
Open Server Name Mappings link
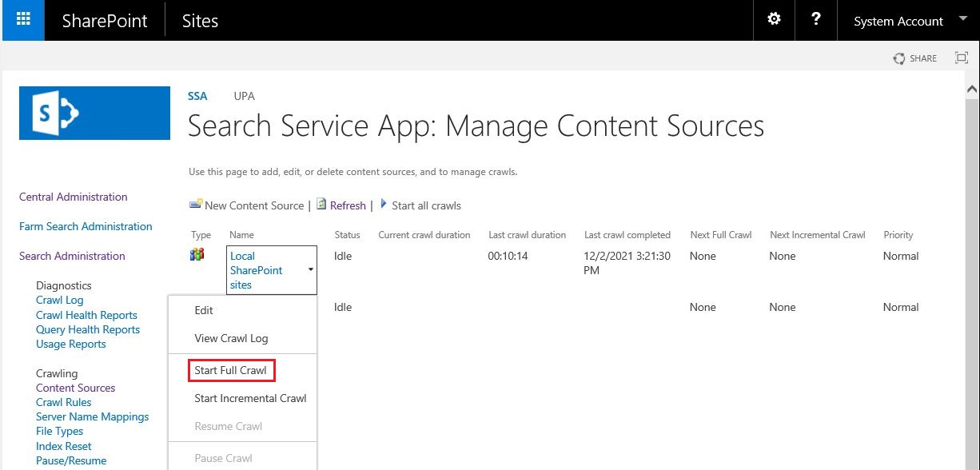(x=93, y=416)
